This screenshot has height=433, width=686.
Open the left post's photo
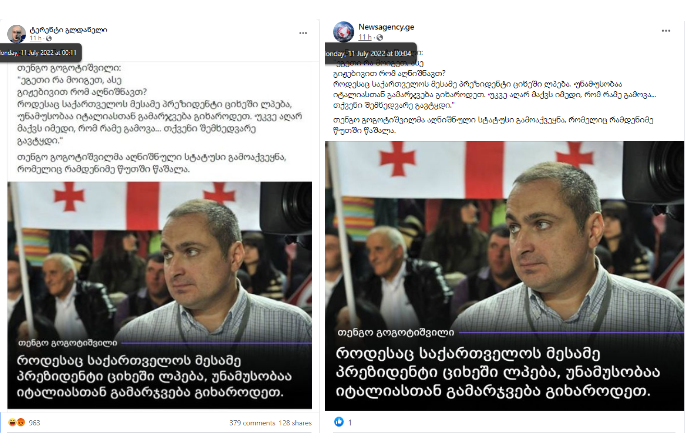pyautogui.click(x=160, y=295)
